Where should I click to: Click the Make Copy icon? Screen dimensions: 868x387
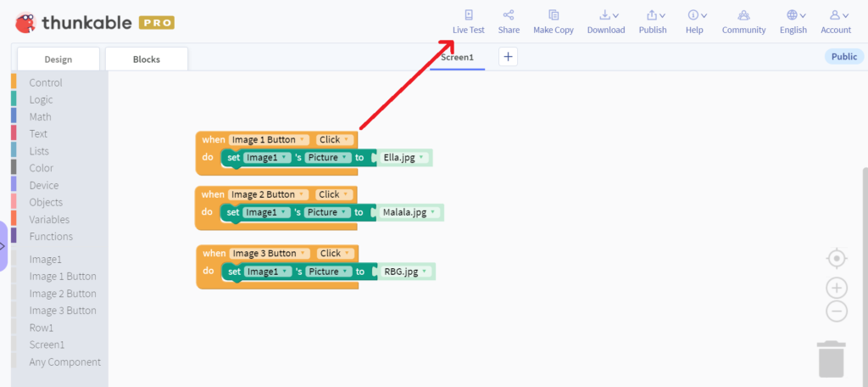click(x=554, y=15)
